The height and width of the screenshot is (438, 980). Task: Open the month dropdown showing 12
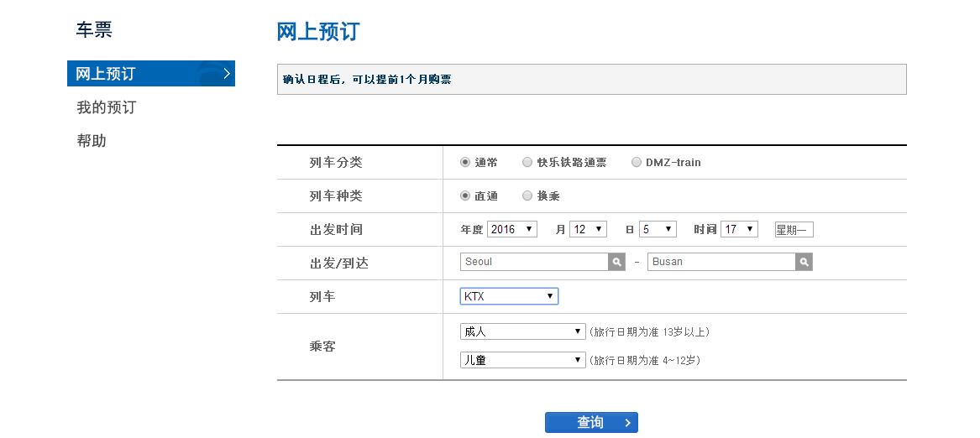pos(588,229)
